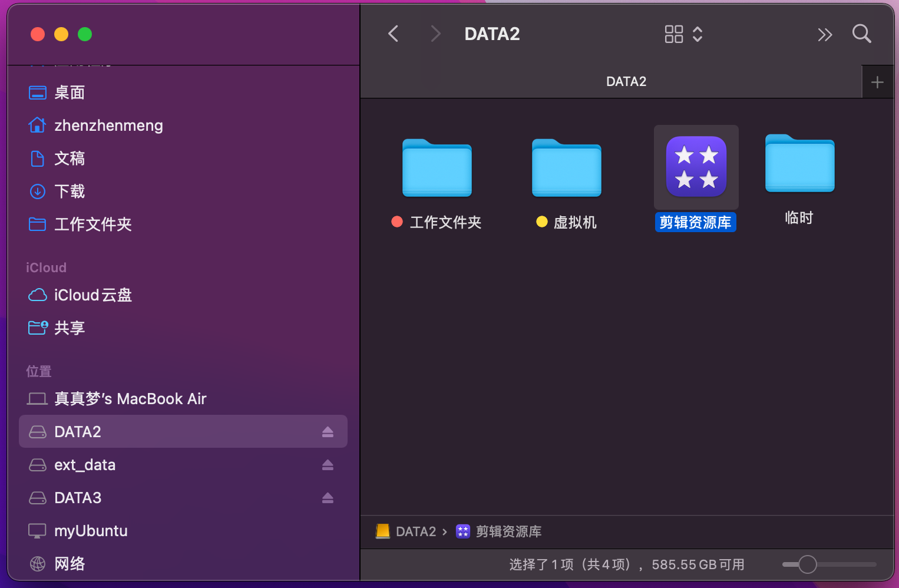Add a new Finder tab

click(x=877, y=82)
